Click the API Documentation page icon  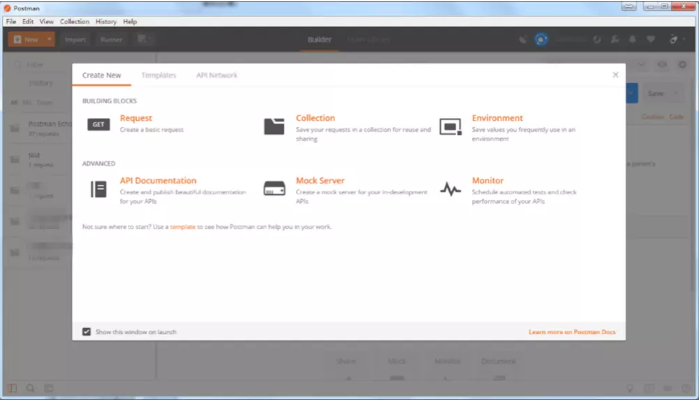click(98, 189)
